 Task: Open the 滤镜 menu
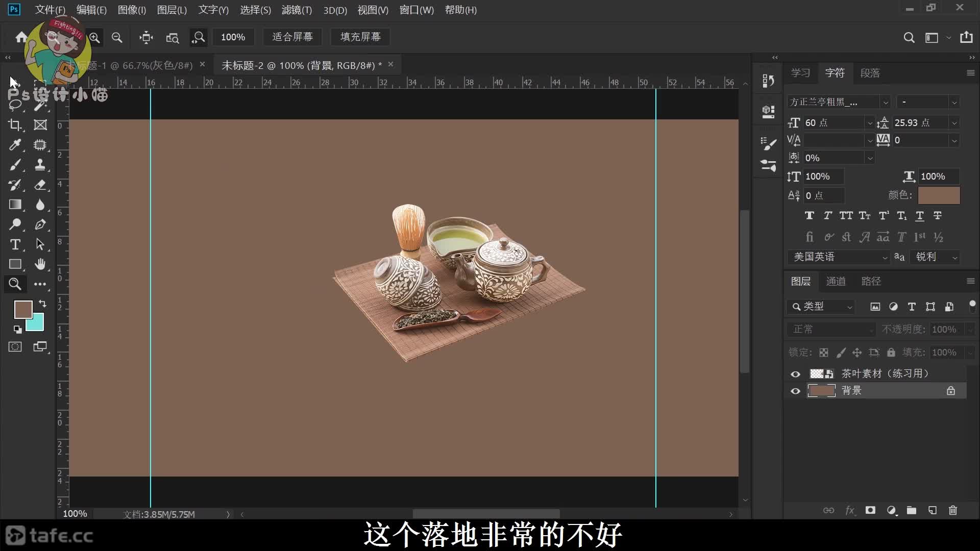[297, 10]
